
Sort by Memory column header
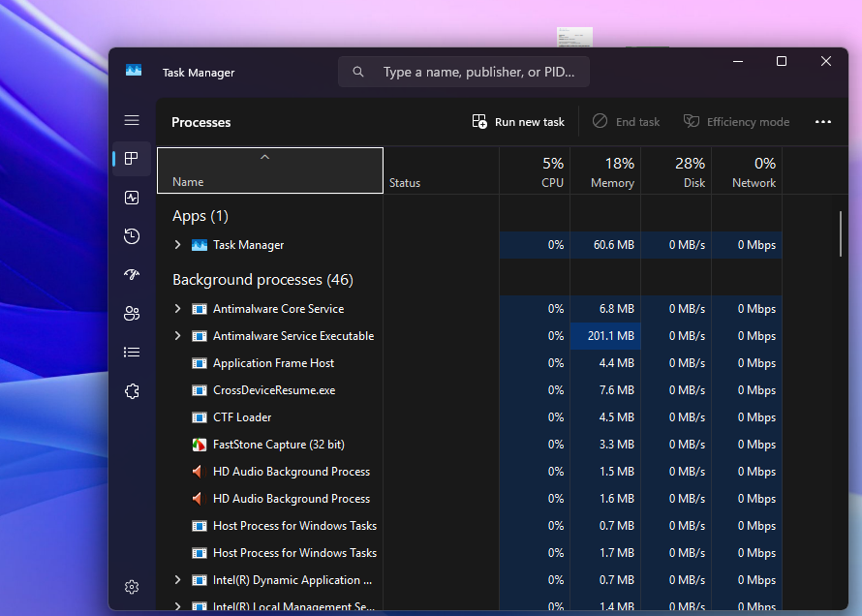pos(605,170)
